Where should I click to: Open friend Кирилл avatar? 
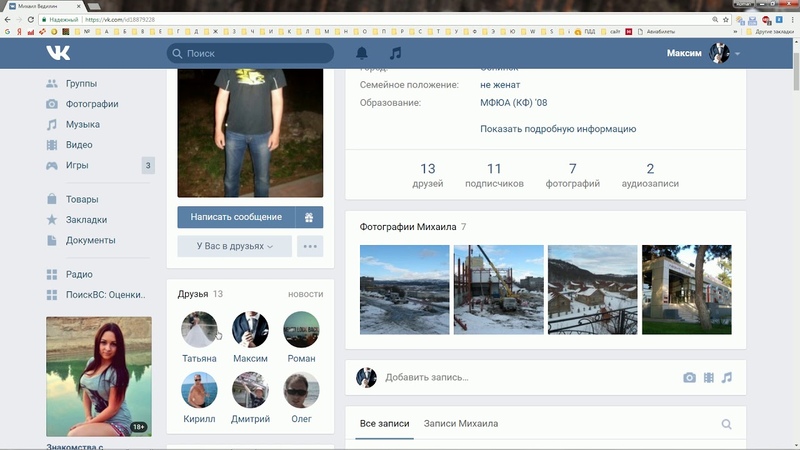click(x=199, y=390)
